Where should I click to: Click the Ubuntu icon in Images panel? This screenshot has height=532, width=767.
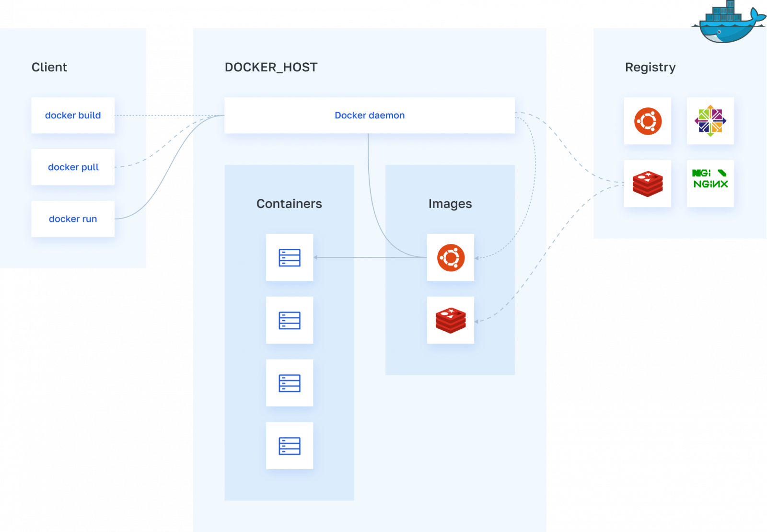coord(451,257)
